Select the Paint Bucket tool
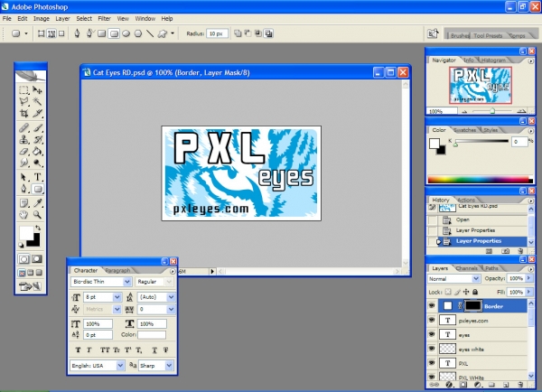542x392 pixels. coord(37,151)
